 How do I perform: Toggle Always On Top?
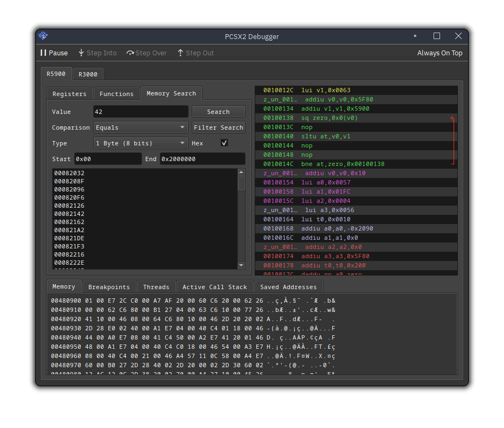pyautogui.click(x=440, y=53)
